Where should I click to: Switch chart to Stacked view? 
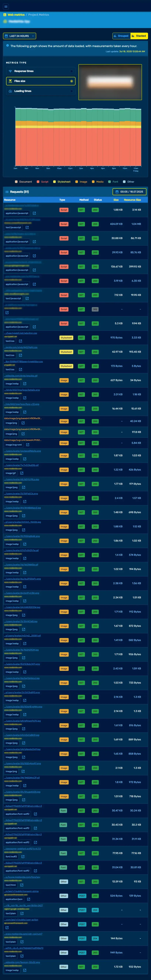[x=139, y=36]
